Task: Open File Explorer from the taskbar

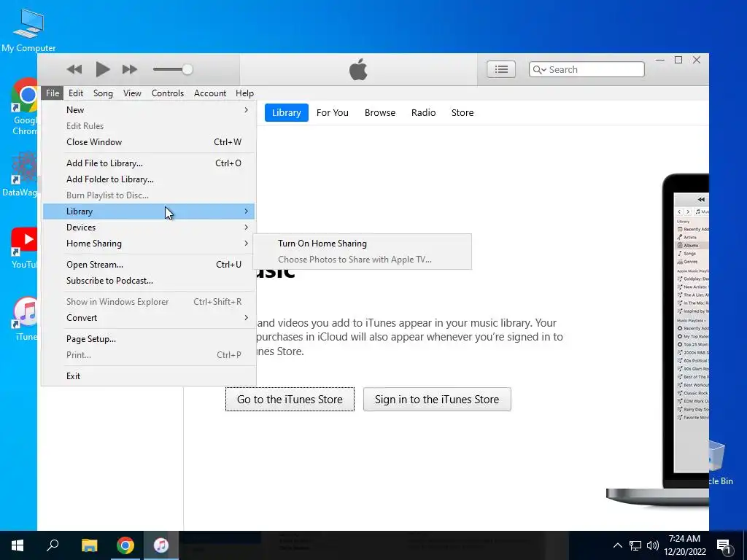Action: click(x=89, y=545)
